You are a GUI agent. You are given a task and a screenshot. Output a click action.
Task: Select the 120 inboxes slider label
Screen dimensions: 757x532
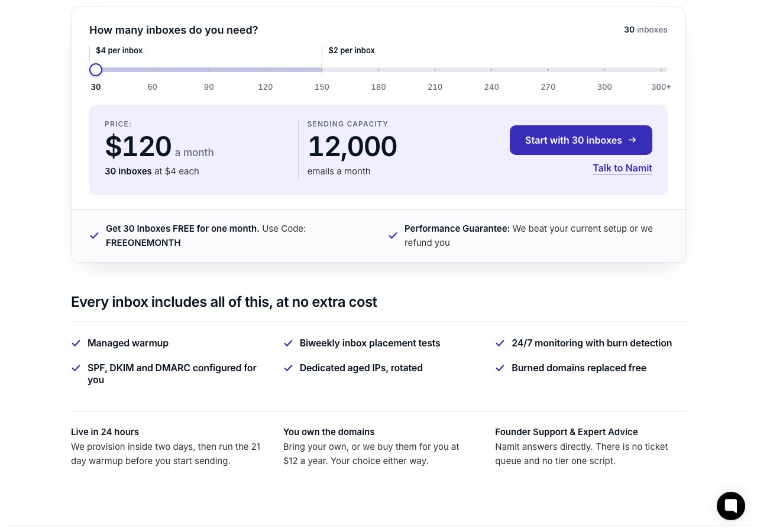tap(266, 87)
